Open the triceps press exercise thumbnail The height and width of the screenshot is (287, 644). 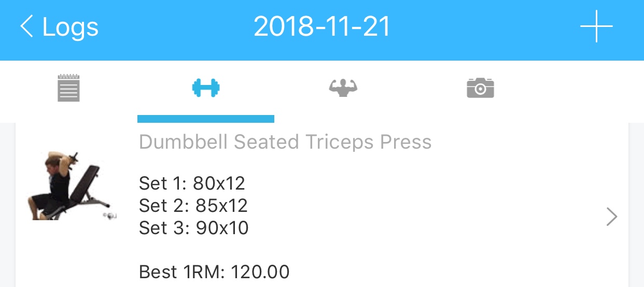tap(72, 186)
